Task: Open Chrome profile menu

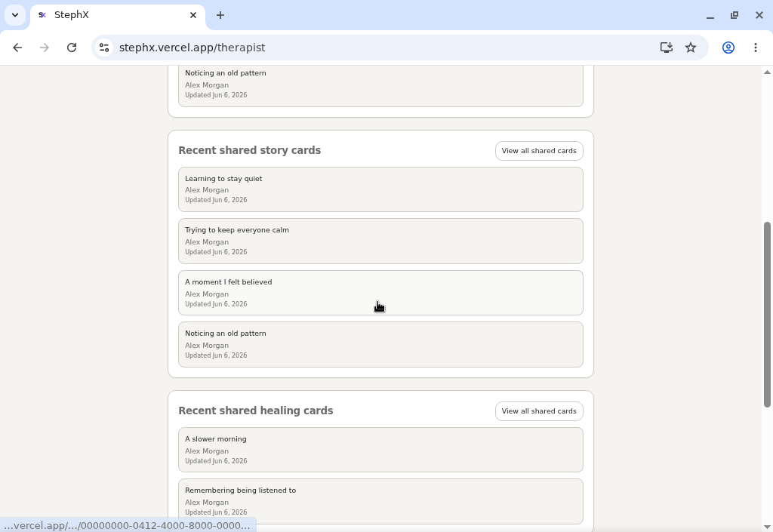Action: coord(728,48)
